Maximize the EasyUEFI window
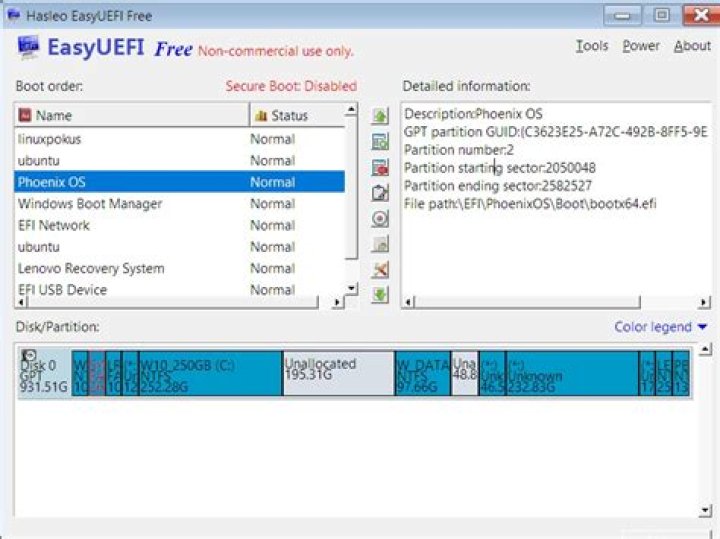 tap(662, 16)
